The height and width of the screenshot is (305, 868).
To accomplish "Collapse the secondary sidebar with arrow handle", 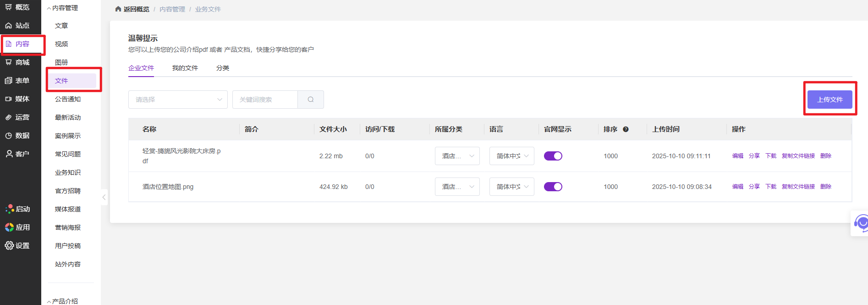I will coord(104,197).
